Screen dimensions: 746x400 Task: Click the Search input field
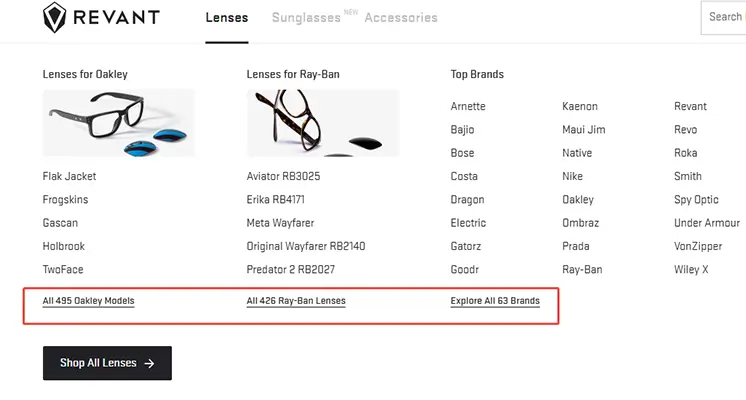[728, 17]
